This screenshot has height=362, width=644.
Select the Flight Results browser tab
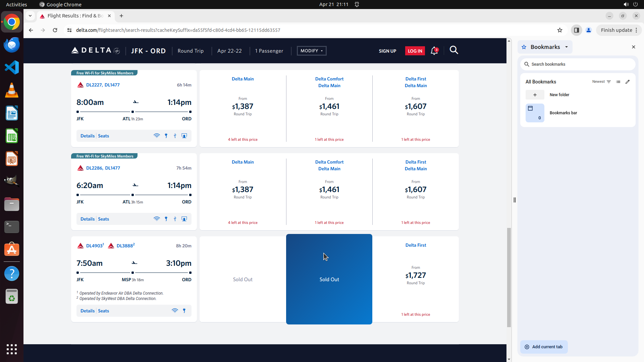75,16
